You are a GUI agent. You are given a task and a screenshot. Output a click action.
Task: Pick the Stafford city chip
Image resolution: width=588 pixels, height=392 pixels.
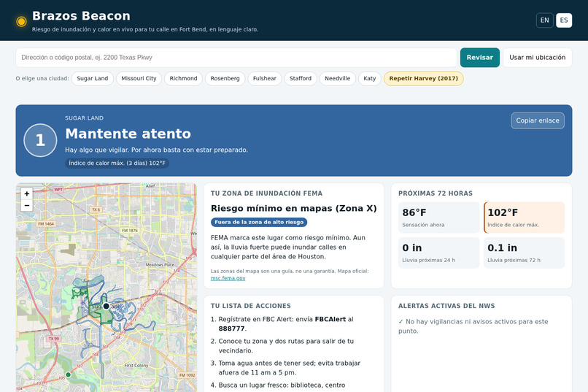[301, 78]
